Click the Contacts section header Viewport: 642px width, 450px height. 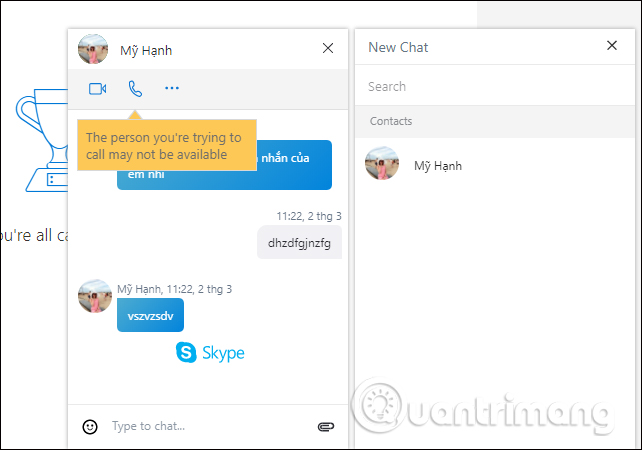coord(495,121)
